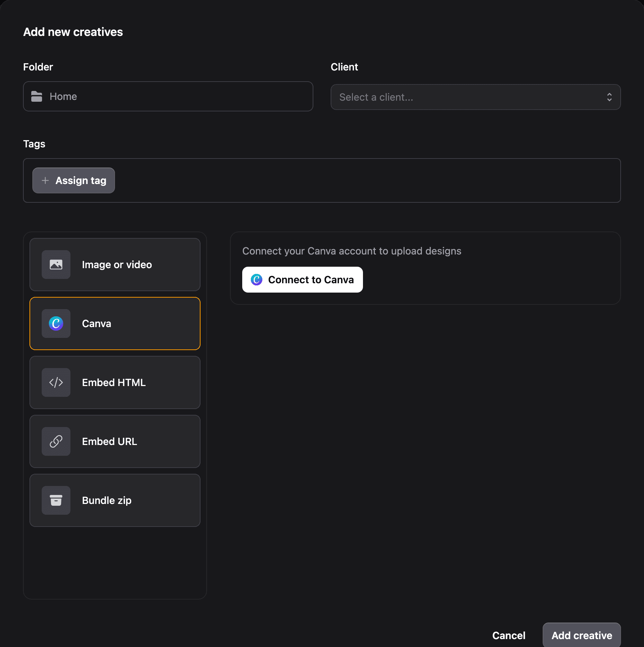The image size is (644, 647).
Task: Select the Canva creative type
Action: tap(115, 323)
